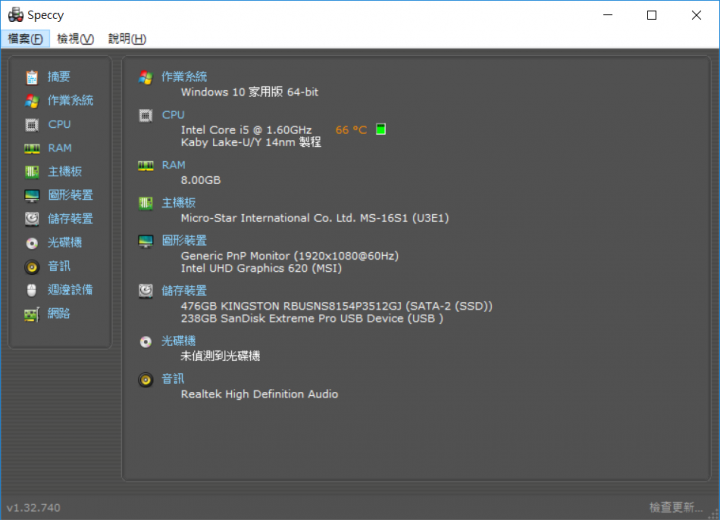Open the 光碟機 summary heading link
Image resolution: width=720 pixels, height=520 pixels.
[x=179, y=341]
